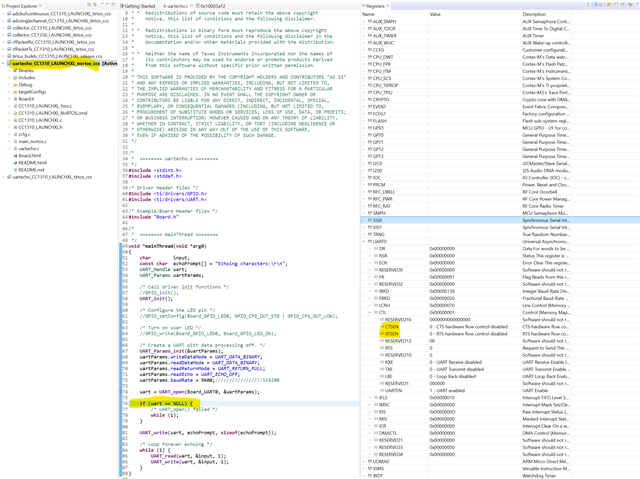
Task: Click the README.html file icon
Action: pyautogui.click(x=16, y=163)
